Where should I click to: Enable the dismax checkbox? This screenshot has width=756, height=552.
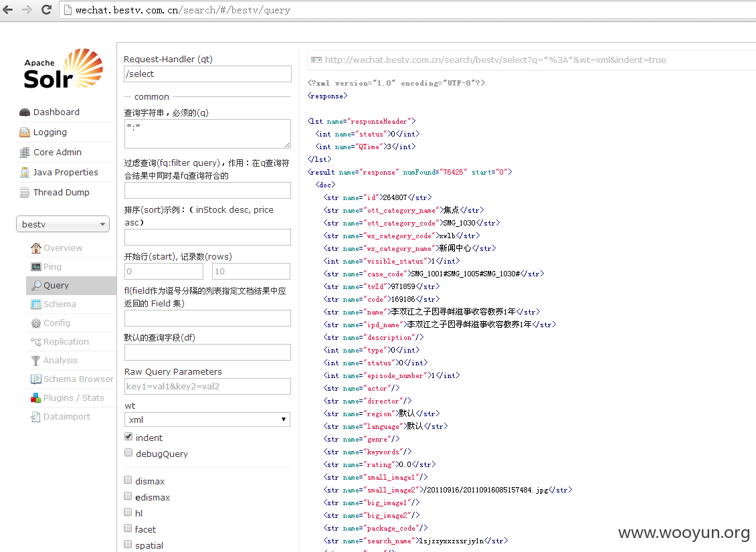[x=128, y=480]
